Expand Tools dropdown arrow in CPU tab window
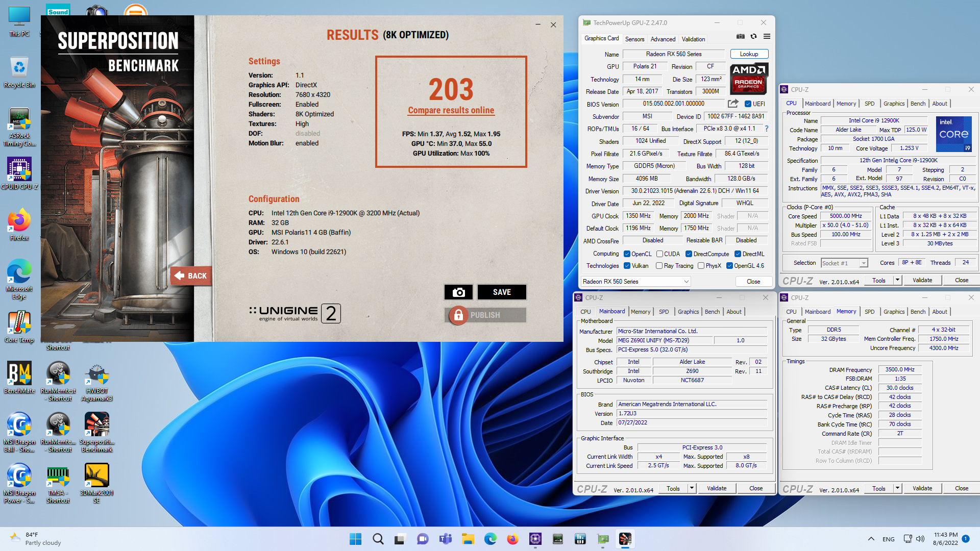This screenshot has width=980, height=551. tap(897, 280)
